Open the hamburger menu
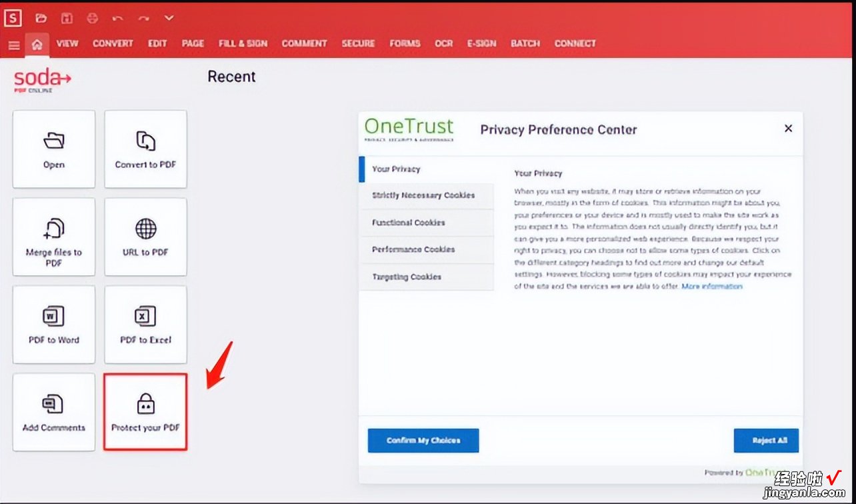Viewport: 856px width, 504px height. [13, 45]
